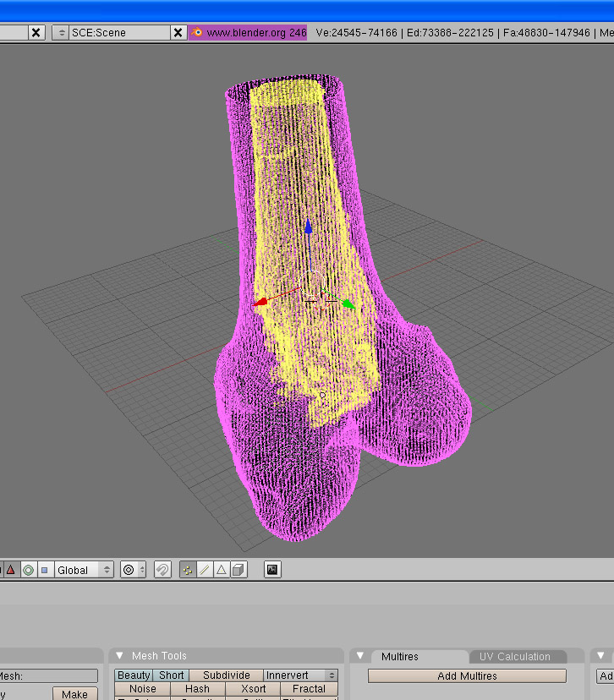Screen dimensions: 614x700
Task: Toggle proportional editing circle button
Action: (129, 570)
